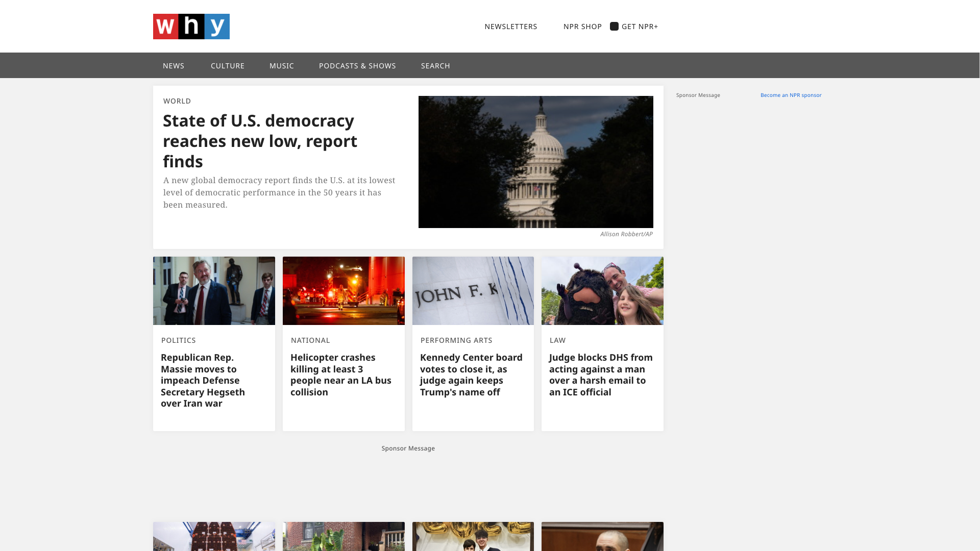Screen dimensions: 980x551
Task: Open the Culture menu
Action: [228, 66]
